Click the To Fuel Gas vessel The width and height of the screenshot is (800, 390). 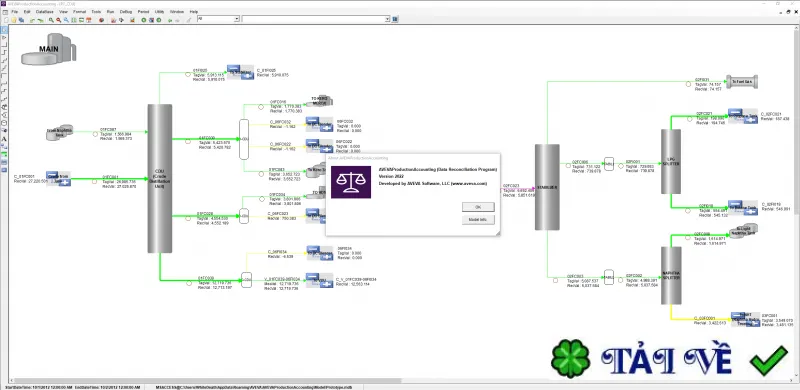pyautogui.click(x=742, y=82)
